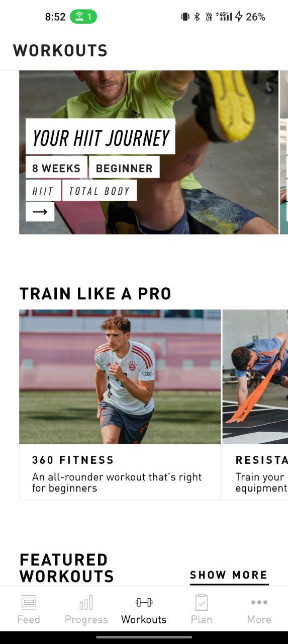This screenshot has width=288, height=644.
Task: Open the 360 Fitness description text
Action: point(117,482)
